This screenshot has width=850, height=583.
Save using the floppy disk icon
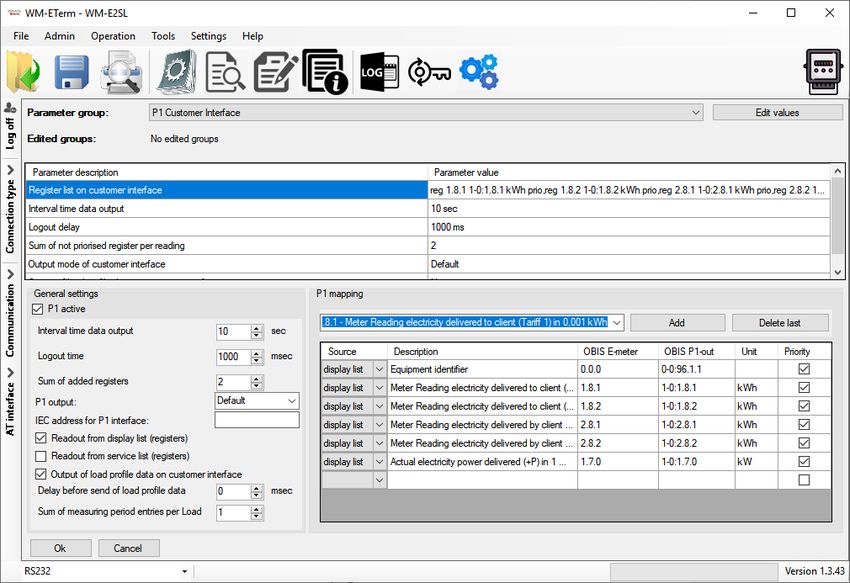[x=72, y=72]
